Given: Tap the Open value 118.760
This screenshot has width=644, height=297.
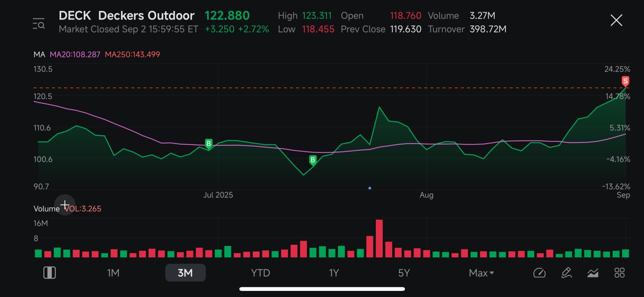Looking at the screenshot, I should (x=406, y=16).
